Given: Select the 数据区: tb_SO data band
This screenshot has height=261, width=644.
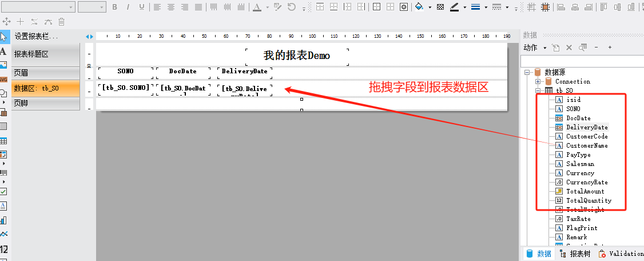Looking at the screenshot, I should (46, 88).
